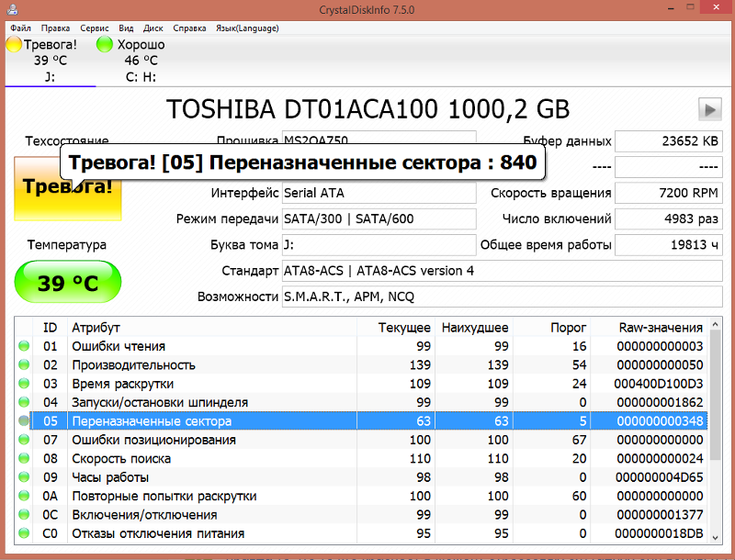Click the Интерфейс field showing Serial ATA

point(379,193)
